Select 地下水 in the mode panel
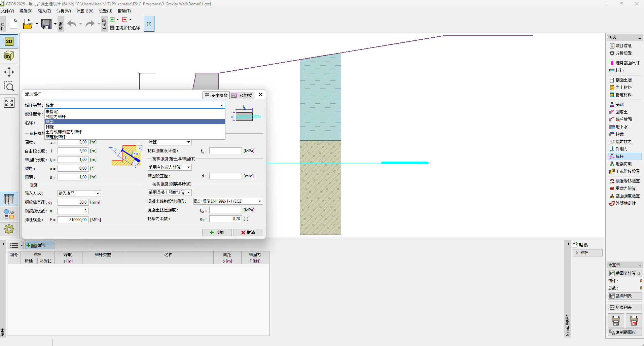Screen dimensions: 644x346 point(621,127)
